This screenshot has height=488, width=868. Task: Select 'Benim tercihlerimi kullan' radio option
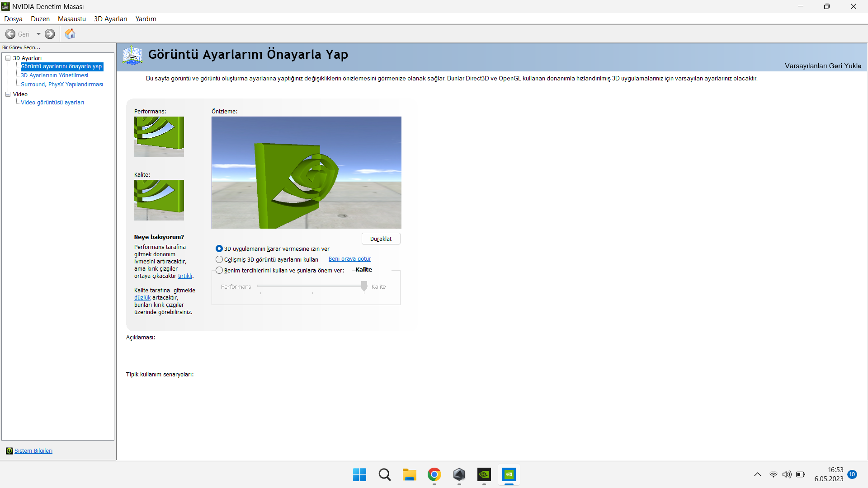[x=219, y=270]
